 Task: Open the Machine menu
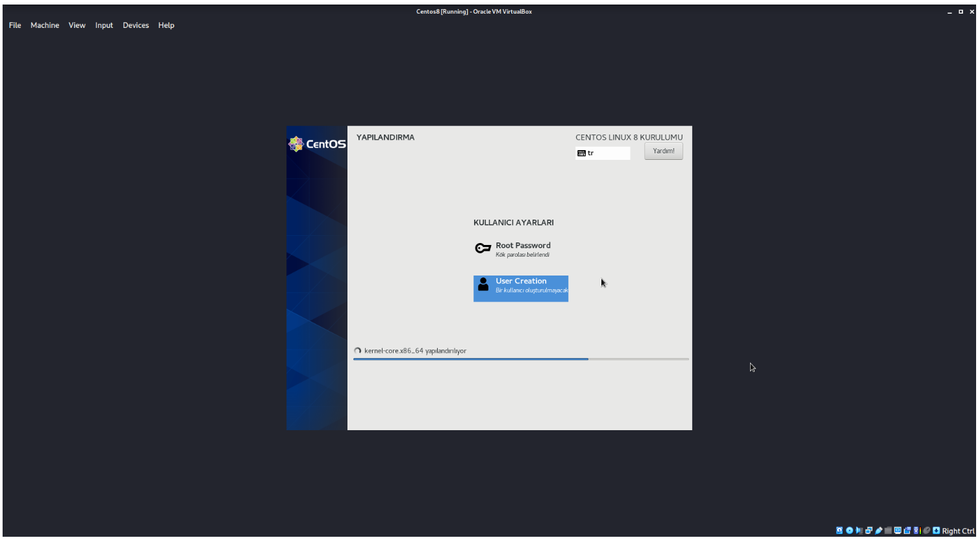pyautogui.click(x=45, y=25)
